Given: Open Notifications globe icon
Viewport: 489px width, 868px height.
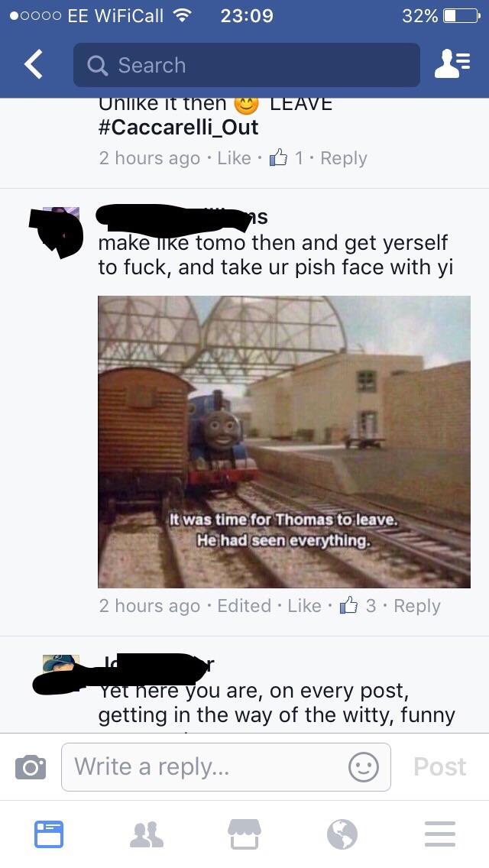Looking at the screenshot, I should coord(342,834).
